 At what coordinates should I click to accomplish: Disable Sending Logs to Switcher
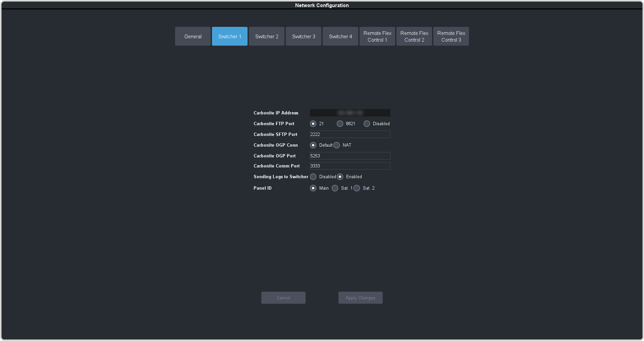313,177
